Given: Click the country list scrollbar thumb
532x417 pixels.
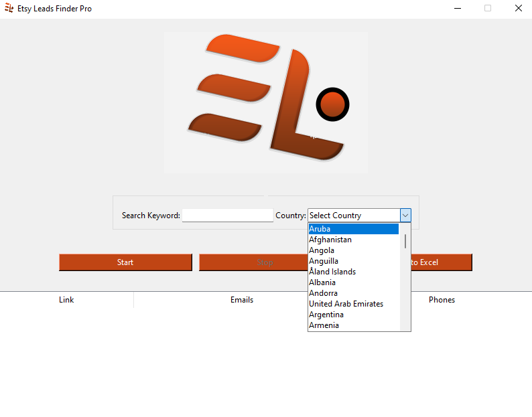Looking at the screenshot, I should point(405,242).
